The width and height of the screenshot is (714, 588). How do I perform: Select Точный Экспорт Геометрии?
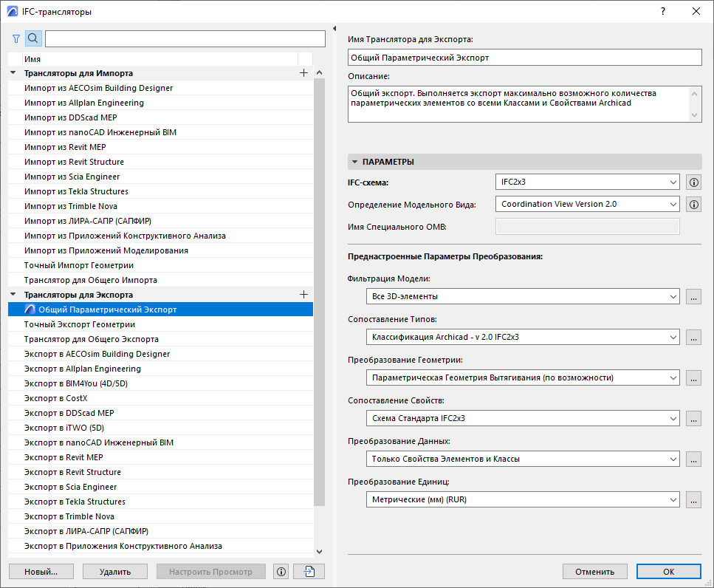click(160, 324)
